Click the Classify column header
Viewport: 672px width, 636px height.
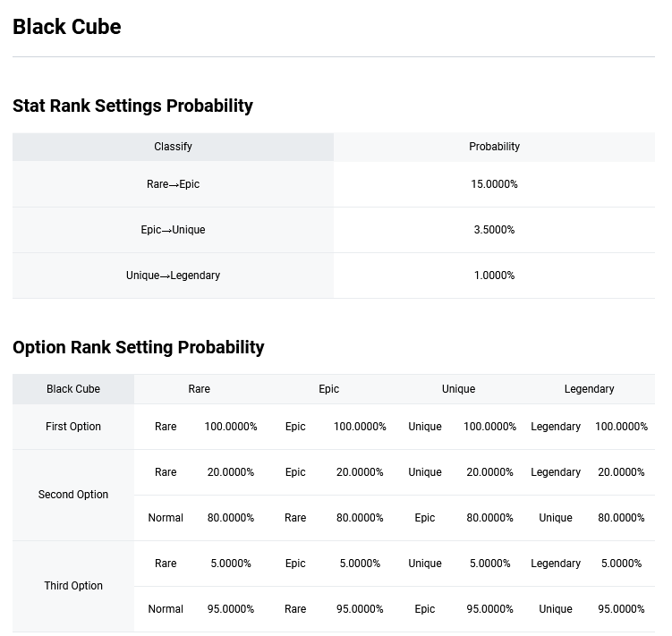click(173, 147)
